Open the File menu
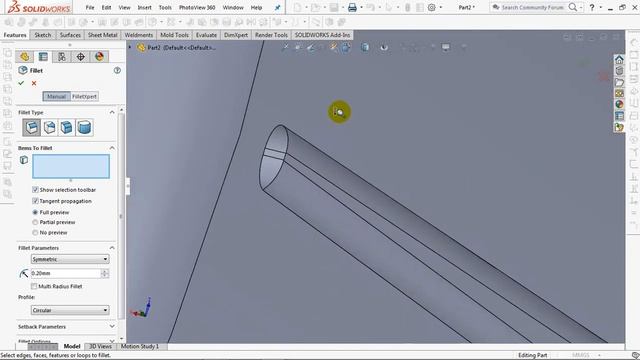 (x=90, y=7)
